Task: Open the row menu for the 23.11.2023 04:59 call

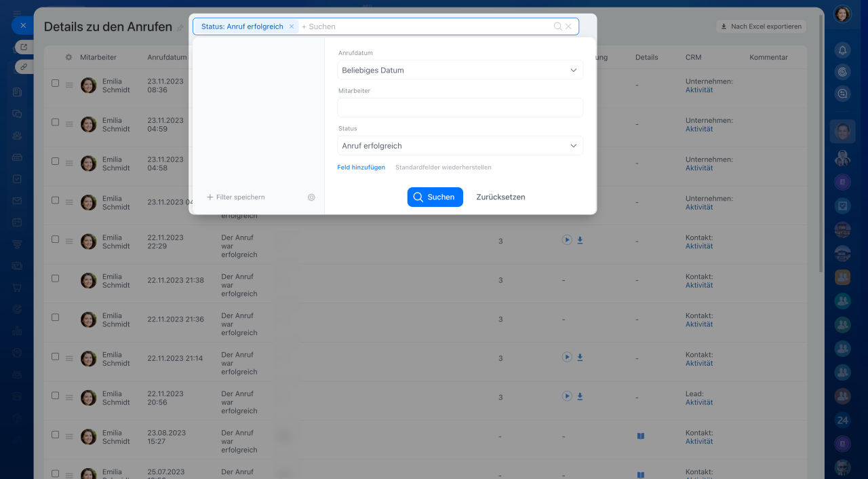Action: click(68, 124)
